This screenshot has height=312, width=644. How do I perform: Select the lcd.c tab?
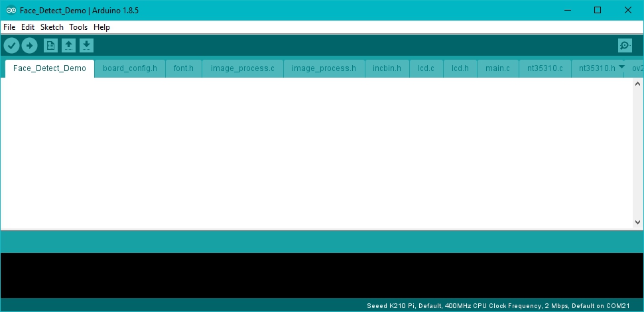(426, 68)
